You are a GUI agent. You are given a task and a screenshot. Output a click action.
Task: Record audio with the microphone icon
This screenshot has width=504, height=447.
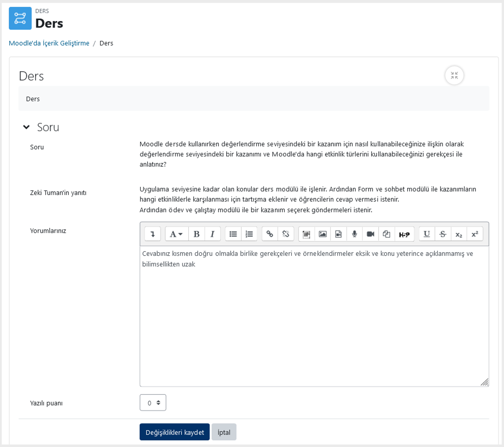[x=354, y=234]
